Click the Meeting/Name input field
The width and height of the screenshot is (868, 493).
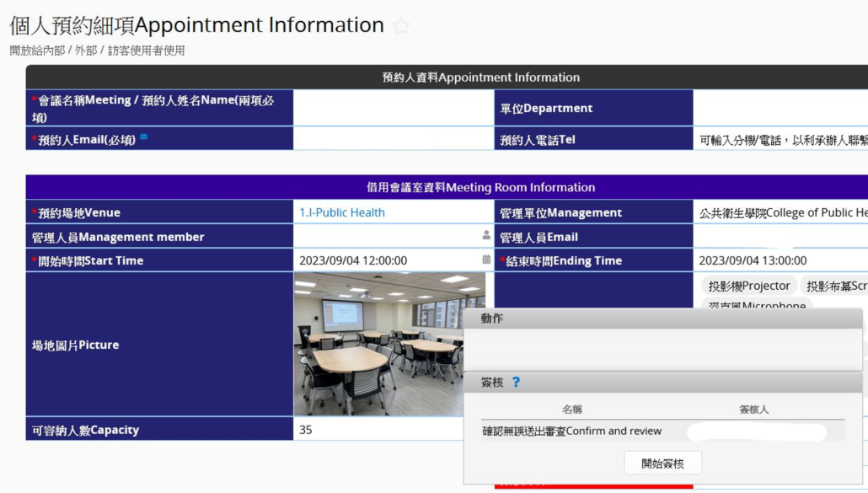(x=394, y=108)
